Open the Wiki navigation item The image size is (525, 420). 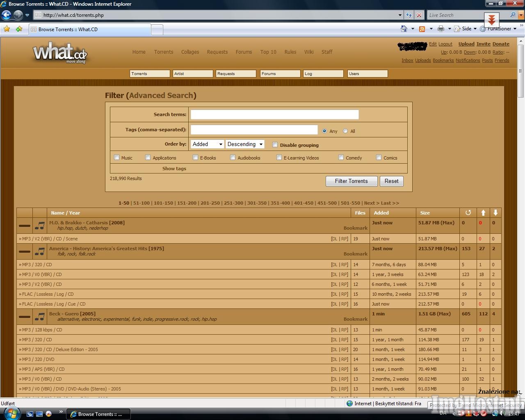click(309, 52)
